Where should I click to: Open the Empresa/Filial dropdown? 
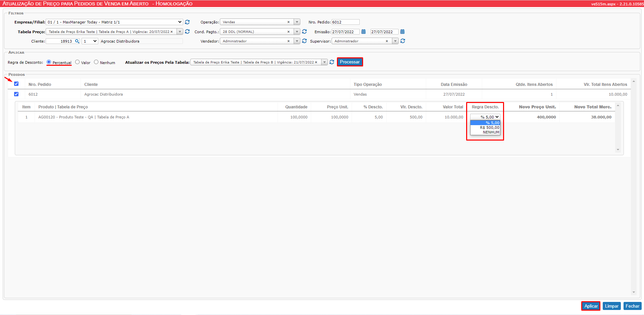114,22
